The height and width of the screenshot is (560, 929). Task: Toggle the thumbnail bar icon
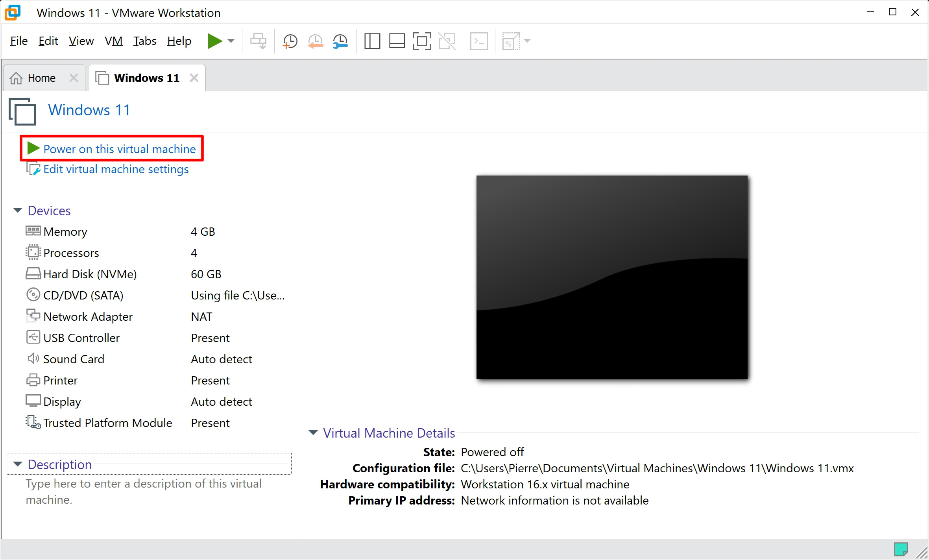397,41
